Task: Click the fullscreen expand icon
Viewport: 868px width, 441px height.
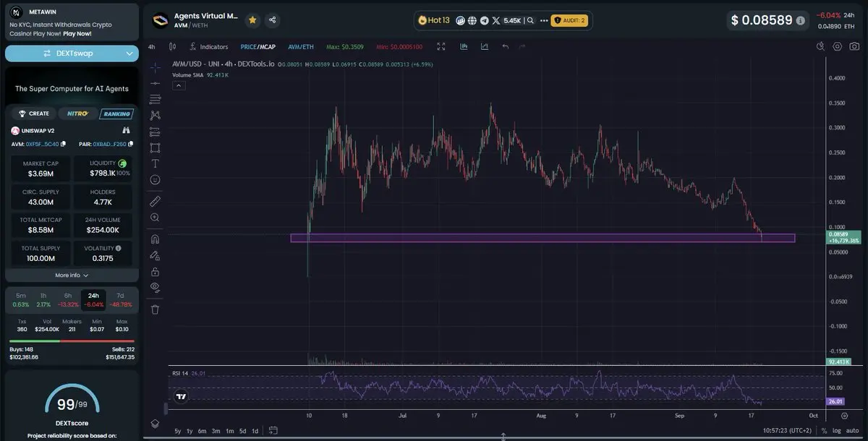Action: pos(441,46)
